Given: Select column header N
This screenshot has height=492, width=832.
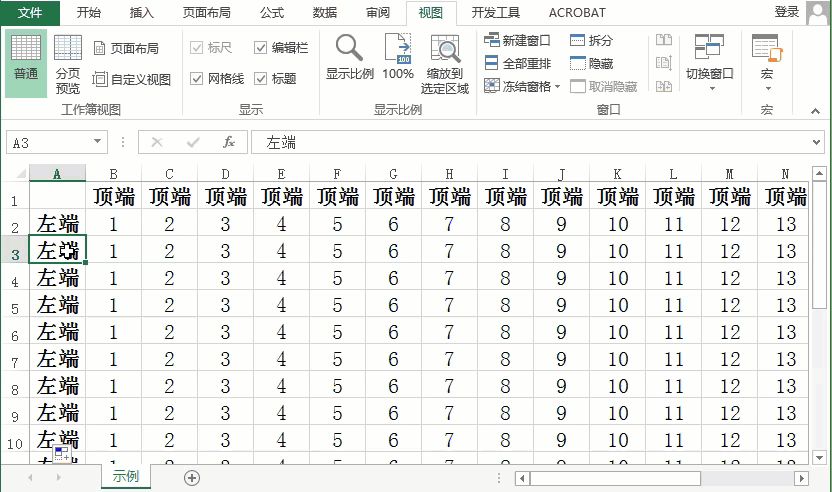Looking at the screenshot, I should click(x=784, y=174).
